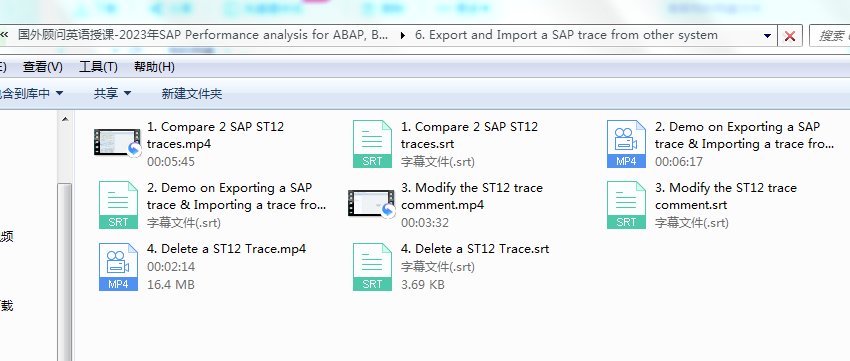Viewport: 850px width, 361px height.
Task: Click the navigation pane scroll up arrow
Action: (x=65, y=120)
